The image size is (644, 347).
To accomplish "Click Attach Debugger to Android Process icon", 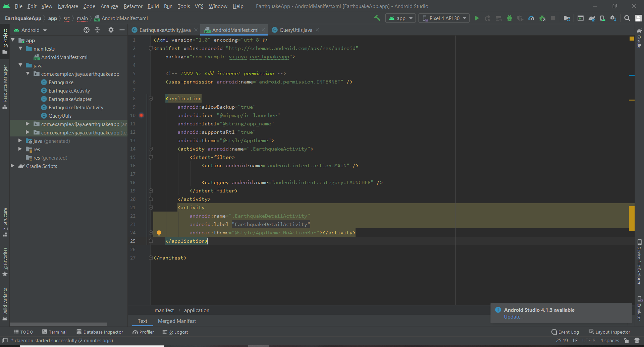I will click(x=542, y=18).
